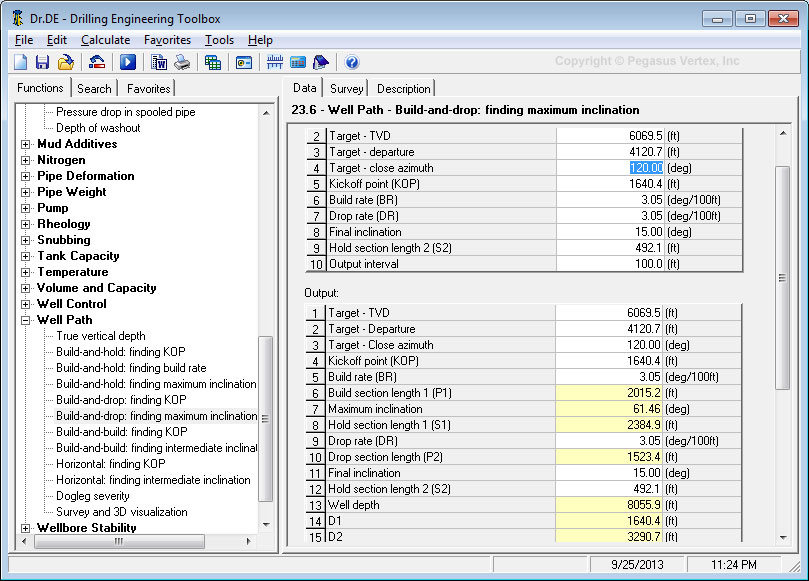Open the Edit menu

click(56, 40)
